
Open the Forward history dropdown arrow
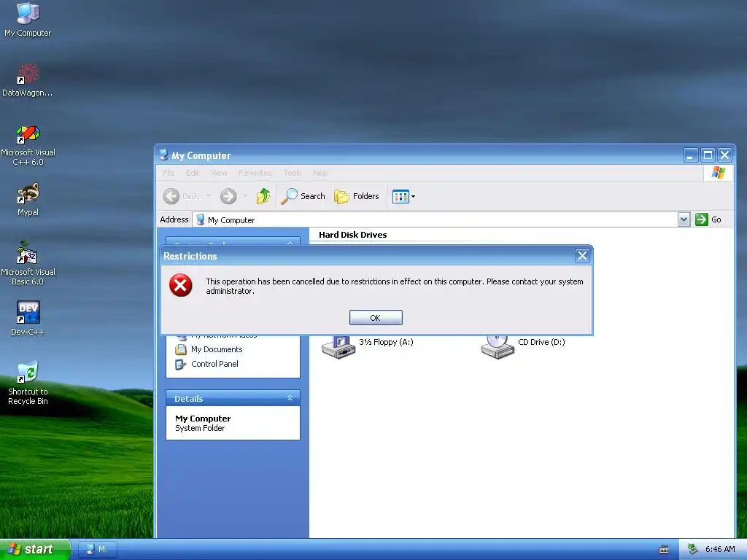pos(245,196)
